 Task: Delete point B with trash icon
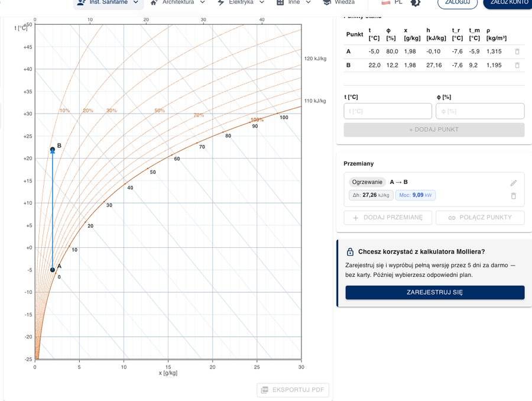pos(517,65)
